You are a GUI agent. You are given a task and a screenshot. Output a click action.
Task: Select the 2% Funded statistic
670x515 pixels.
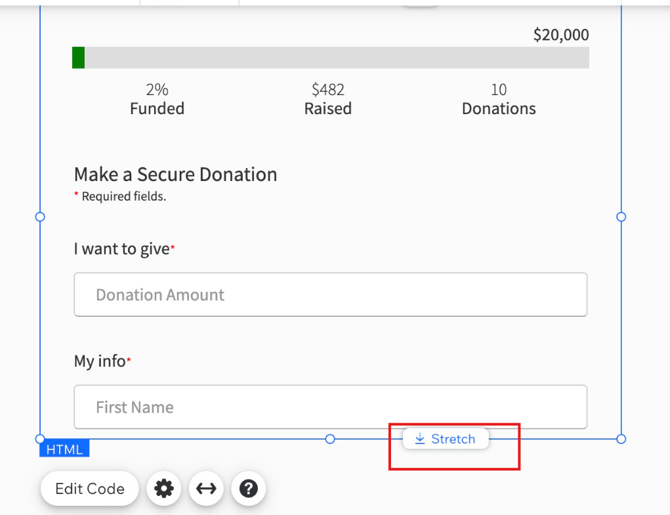(x=157, y=99)
